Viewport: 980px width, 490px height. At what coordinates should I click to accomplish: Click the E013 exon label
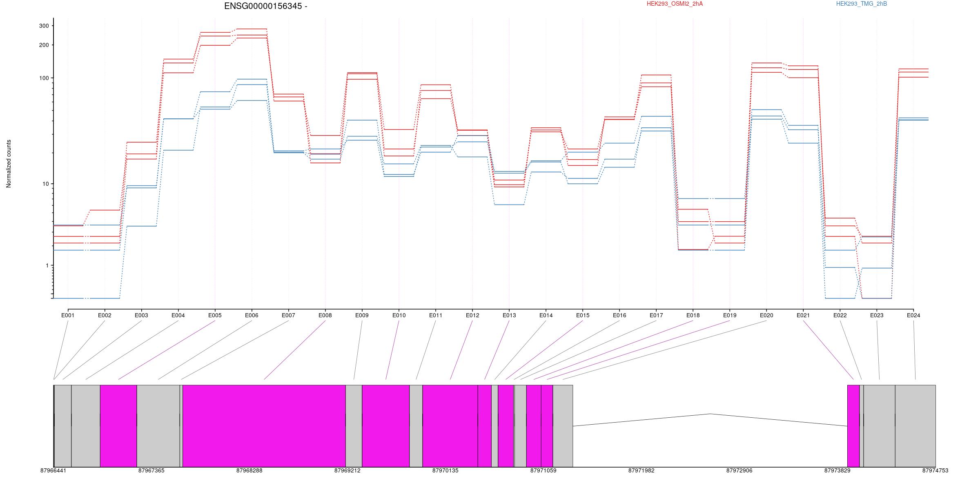click(509, 315)
